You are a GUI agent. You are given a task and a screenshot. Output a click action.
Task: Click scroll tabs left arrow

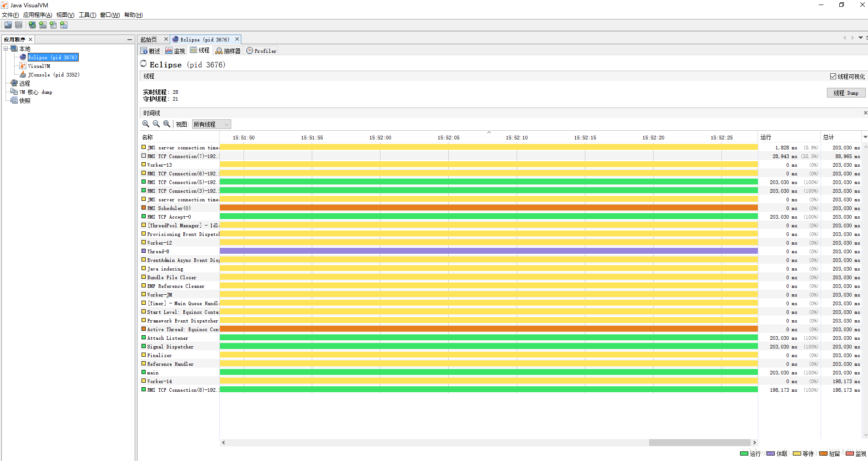(845, 38)
